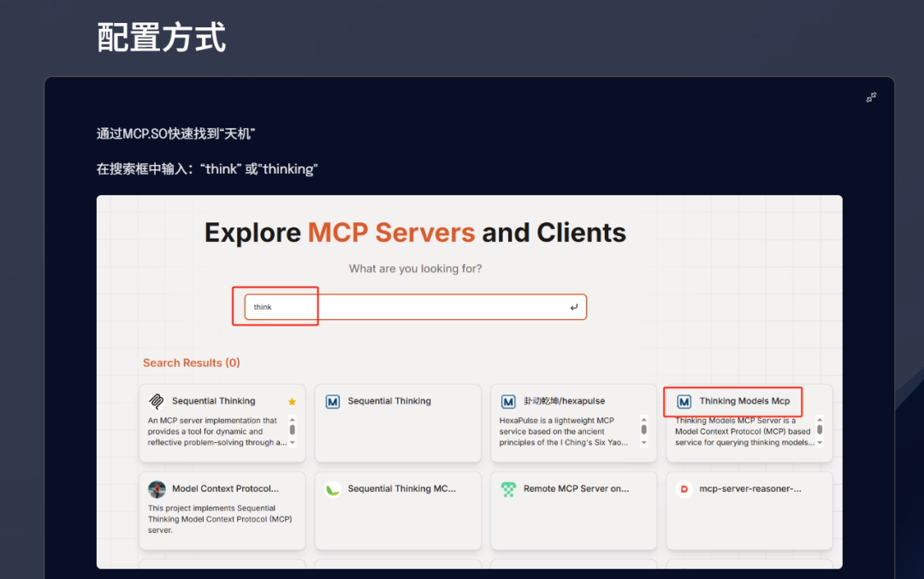Click the enter arrow icon inside the search bar
This screenshot has width=924, height=579.
pyautogui.click(x=573, y=306)
